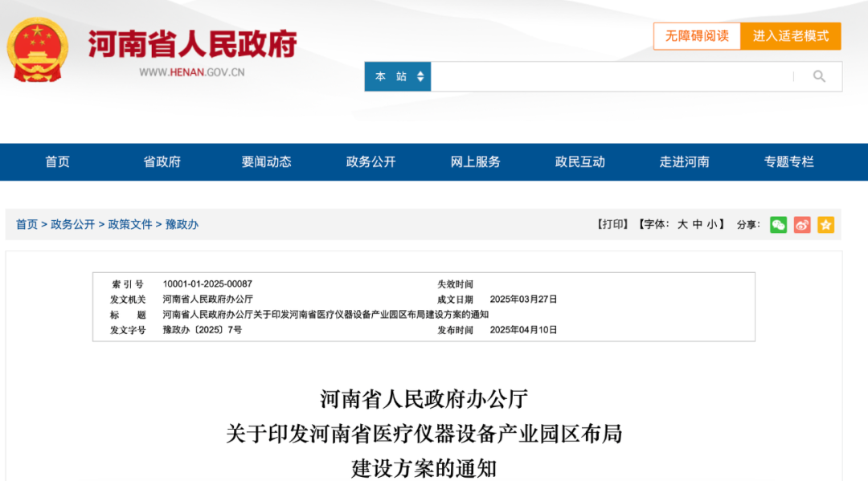Open the 本站 search scope dropdown
868x481 pixels.
click(x=397, y=76)
